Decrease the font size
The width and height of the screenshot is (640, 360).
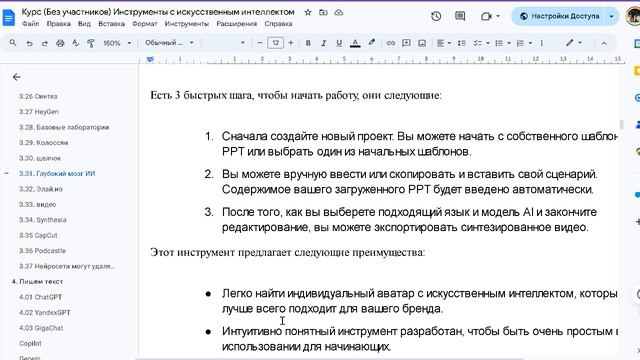coord(260,43)
